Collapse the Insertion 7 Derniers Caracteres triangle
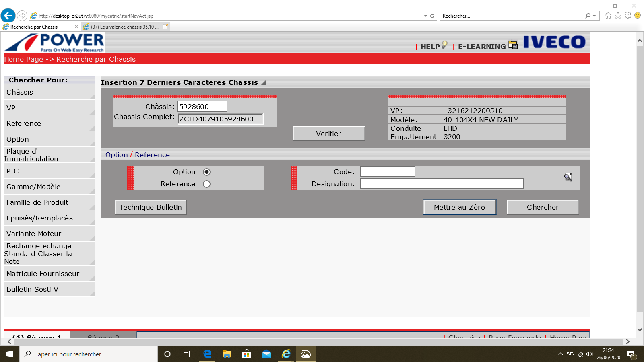 264,82
